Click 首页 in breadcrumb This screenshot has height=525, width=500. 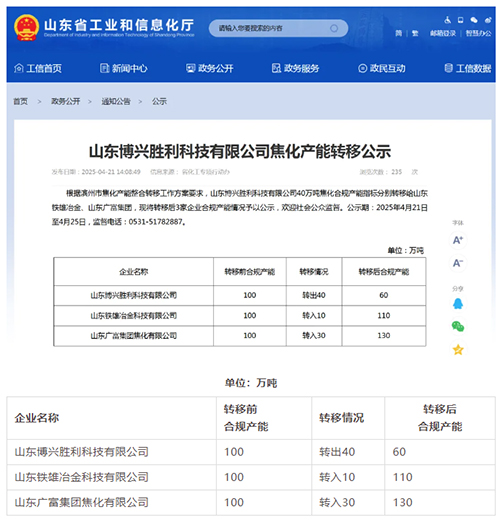click(x=20, y=101)
